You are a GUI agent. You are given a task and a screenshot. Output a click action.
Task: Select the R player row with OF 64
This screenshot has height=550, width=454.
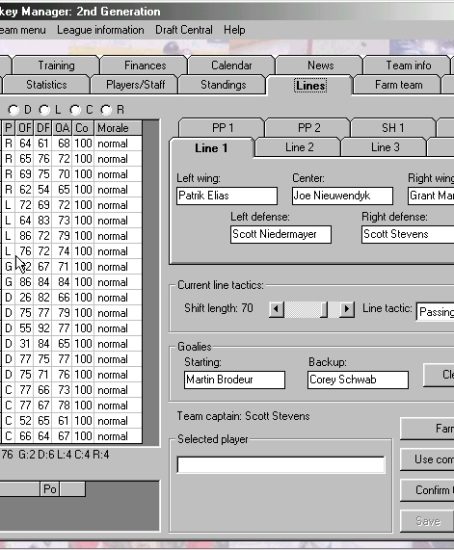point(72,143)
